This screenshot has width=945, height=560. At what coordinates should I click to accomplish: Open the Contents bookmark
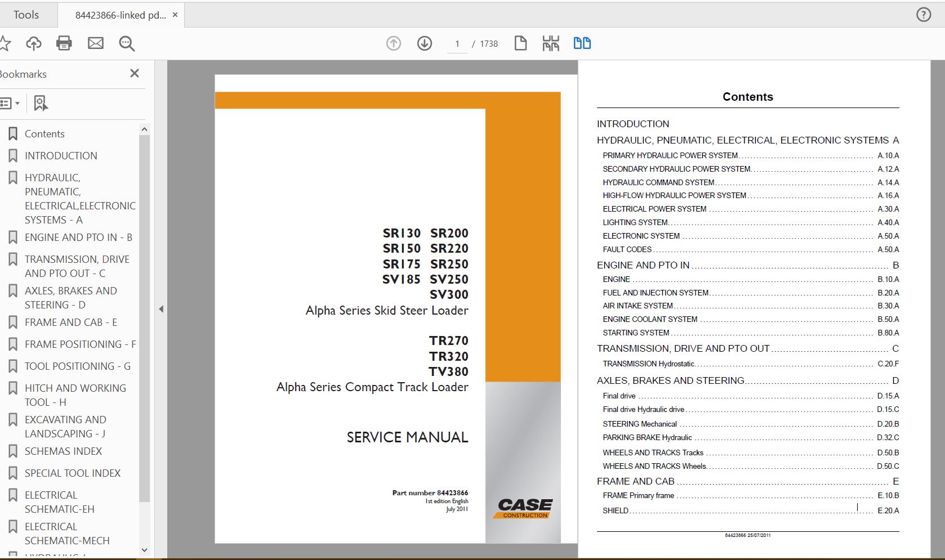(x=44, y=134)
